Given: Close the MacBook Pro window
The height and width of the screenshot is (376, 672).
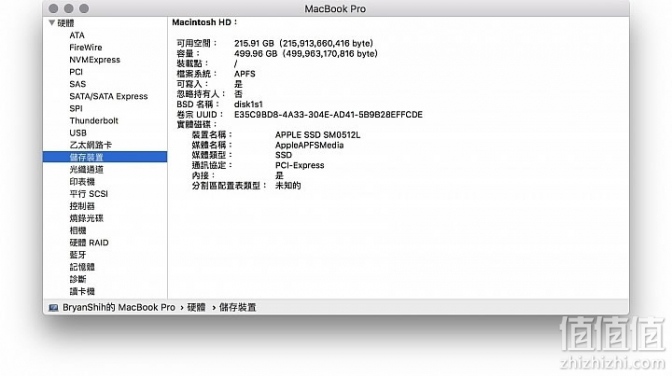Looking at the screenshot, I should [53, 9].
